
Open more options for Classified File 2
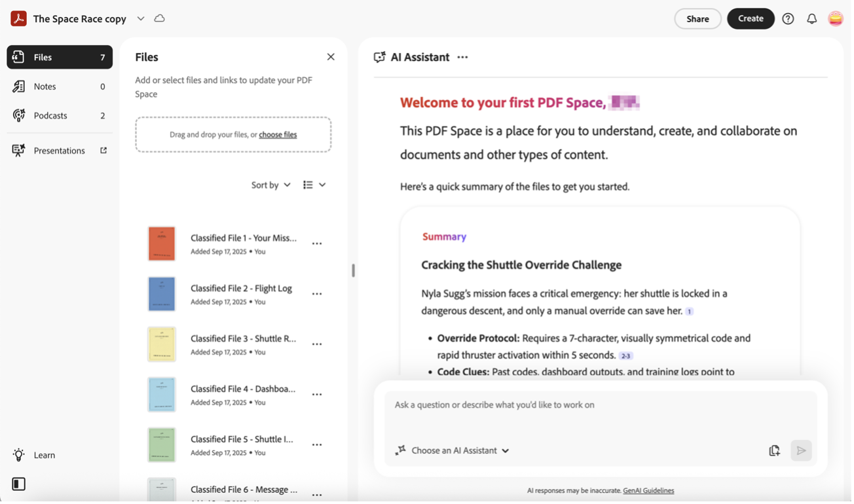[x=317, y=294]
